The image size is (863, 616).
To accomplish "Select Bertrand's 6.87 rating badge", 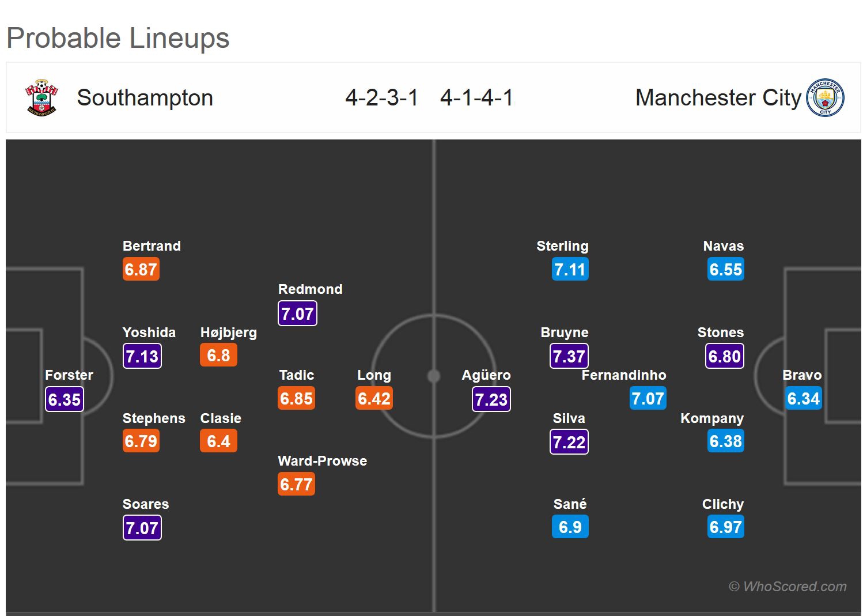I will tap(141, 269).
